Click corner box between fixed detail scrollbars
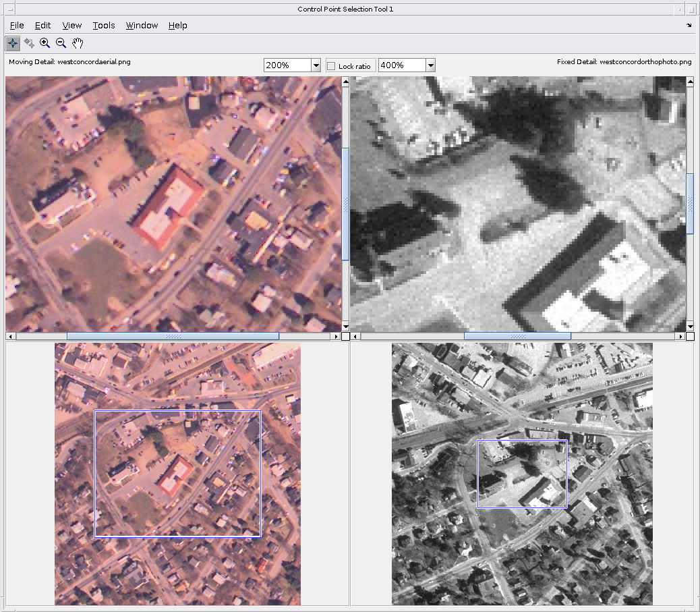Viewport: 700px width, 612px height. [690, 336]
